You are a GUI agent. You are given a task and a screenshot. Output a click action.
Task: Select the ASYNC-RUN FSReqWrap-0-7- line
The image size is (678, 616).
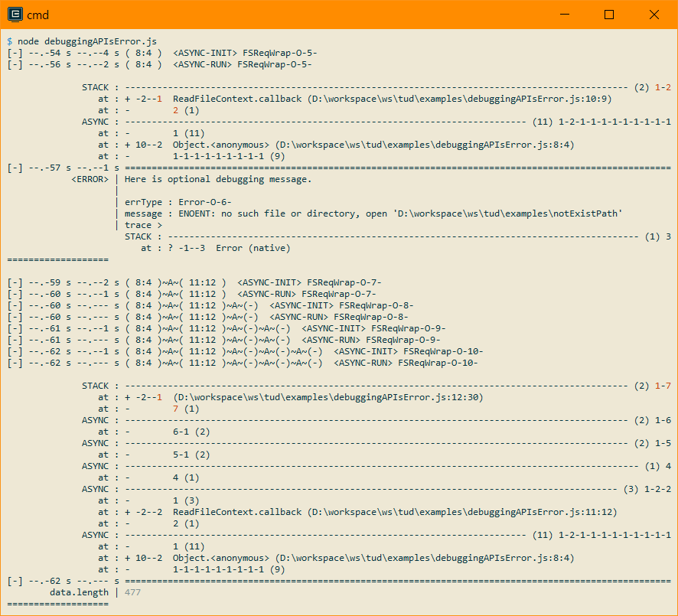click(x=191, y=294)
